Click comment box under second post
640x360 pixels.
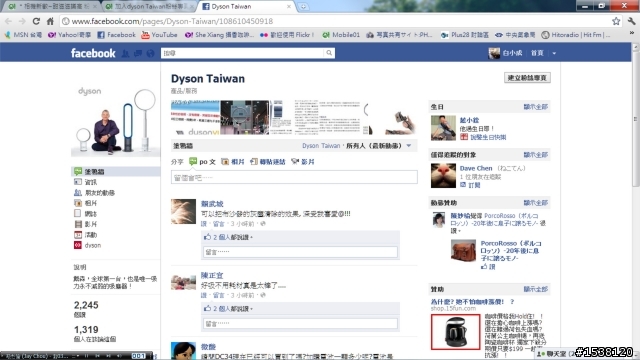click(300, 324)
